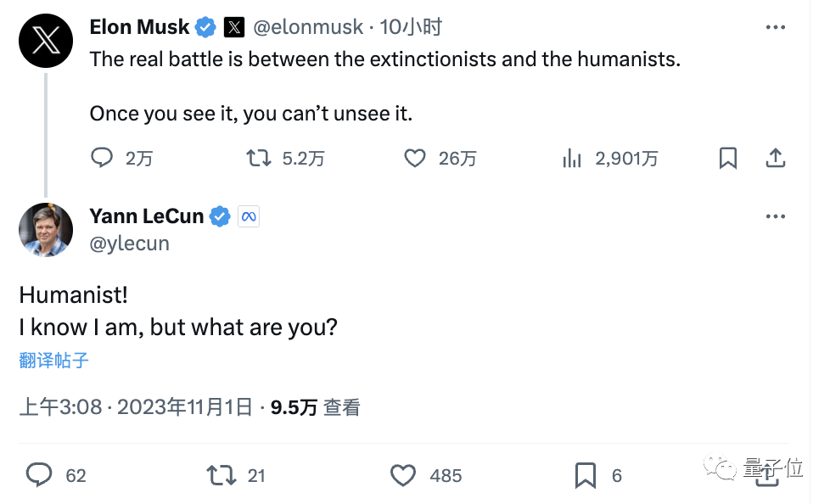Open more options on Elon Musk's post
The width and height of the screenshot is (830, 504).
click(x=776, y=27)
